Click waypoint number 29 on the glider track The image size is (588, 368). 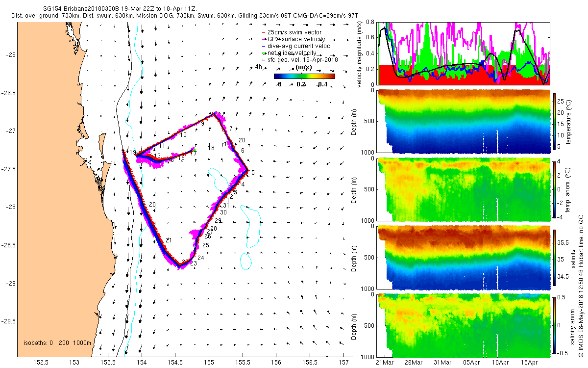[219, 221]
